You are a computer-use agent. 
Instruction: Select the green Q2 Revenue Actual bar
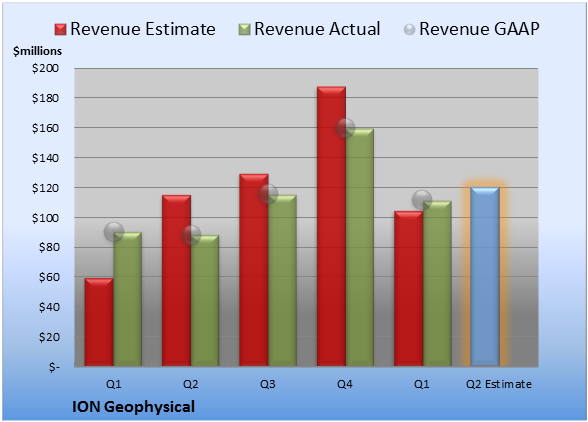205,300
